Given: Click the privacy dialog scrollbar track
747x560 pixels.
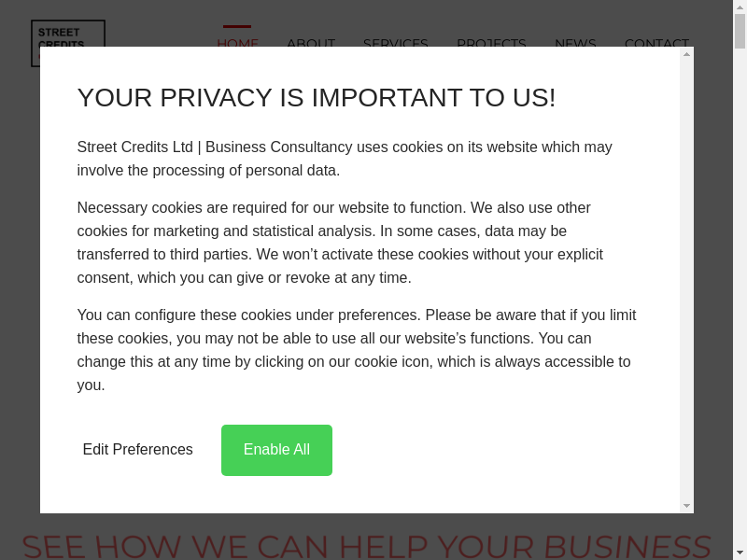Looking at the screenshot, I should [x=686, y=280].
